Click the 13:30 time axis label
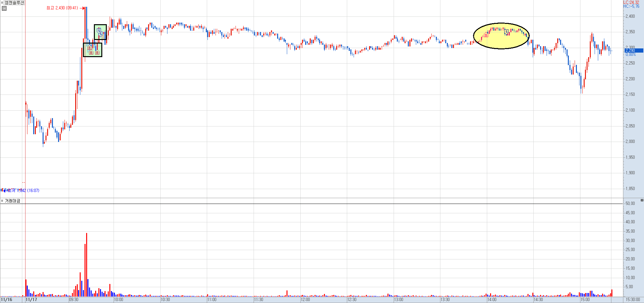 445,300
